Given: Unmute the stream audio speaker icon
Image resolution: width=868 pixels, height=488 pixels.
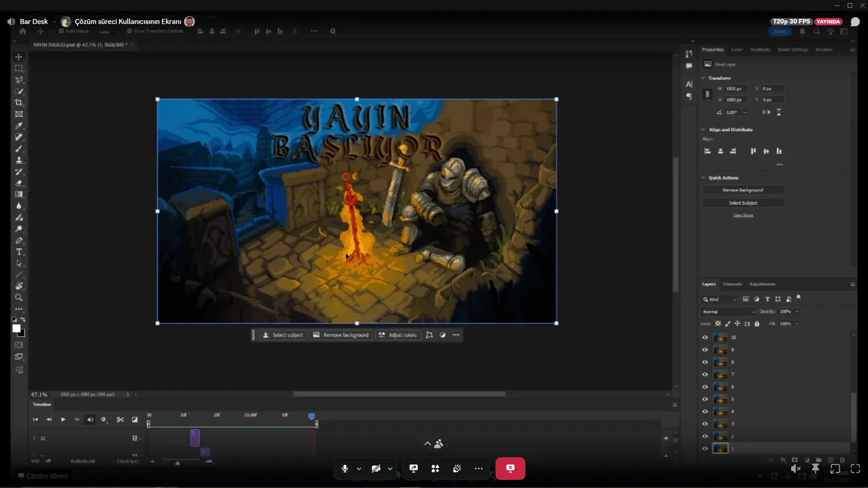Looking at the screenshot, I should (x=796, y=468).
